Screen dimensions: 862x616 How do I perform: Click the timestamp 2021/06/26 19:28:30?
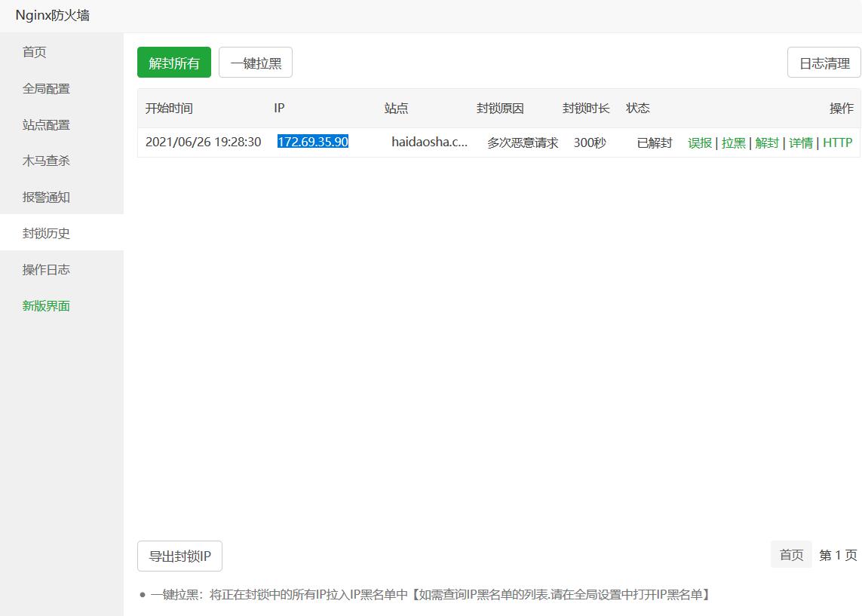204,142
